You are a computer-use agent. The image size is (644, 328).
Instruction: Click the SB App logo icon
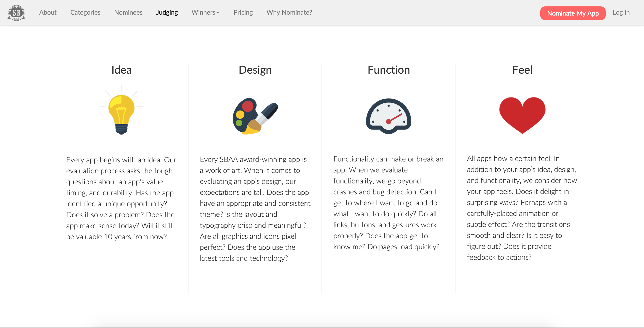(x=16, y=13)
